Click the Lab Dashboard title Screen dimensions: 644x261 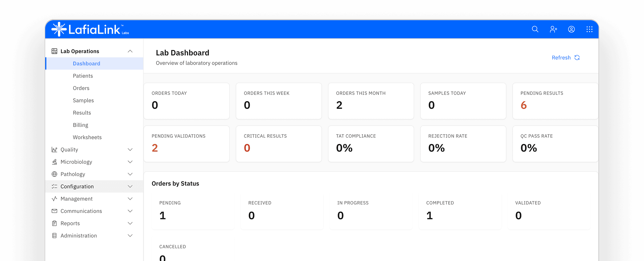pyautogui.click(x=183, y=53)
